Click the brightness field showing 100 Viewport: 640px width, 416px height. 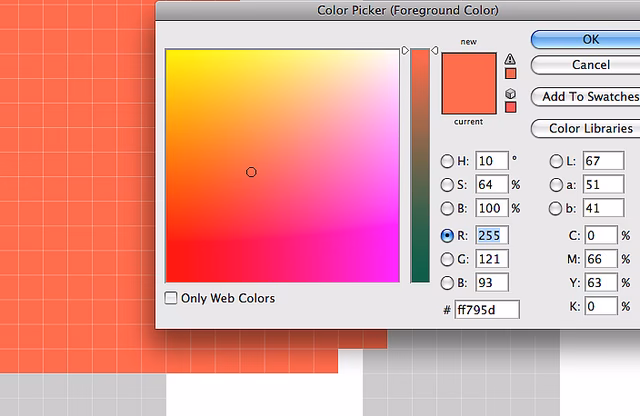click(492, 208)
